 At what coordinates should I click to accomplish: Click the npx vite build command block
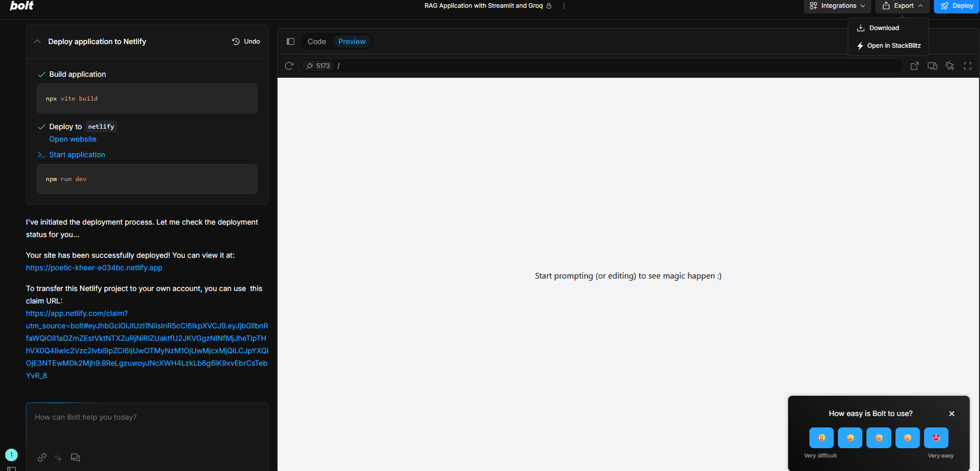pyautogui.click(x=147, y=99)
